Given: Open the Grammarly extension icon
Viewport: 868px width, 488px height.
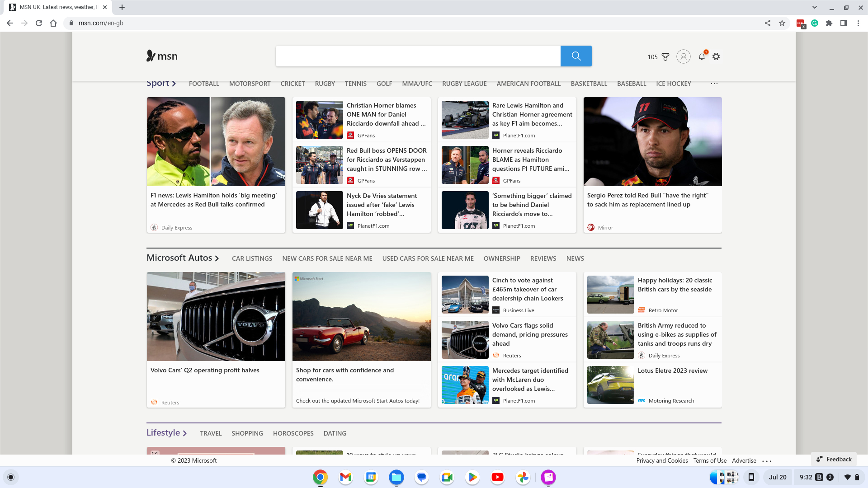Looking at the screenshot, I should click(x=815, y=23).
